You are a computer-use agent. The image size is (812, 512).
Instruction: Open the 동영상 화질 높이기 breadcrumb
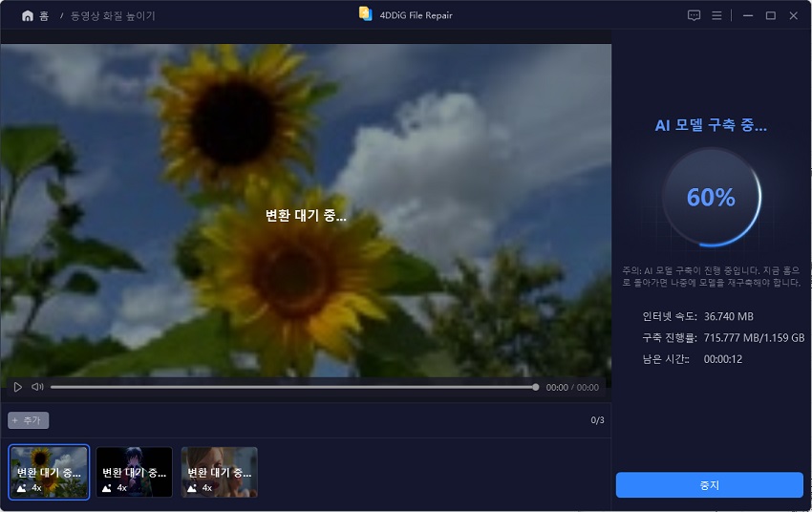tap(113, 16)
